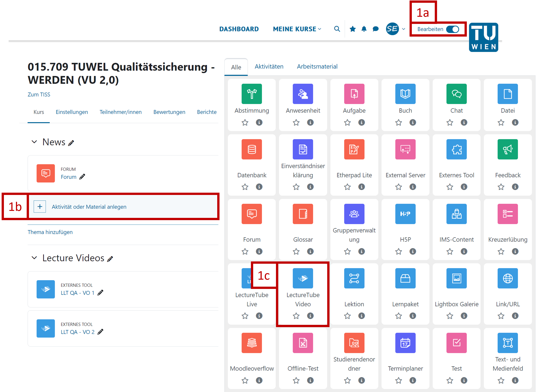The image size is (542, 392).
Task: Switch to the Aktivitäten tab
Action: pyautogui.click(x=269, y=67)
